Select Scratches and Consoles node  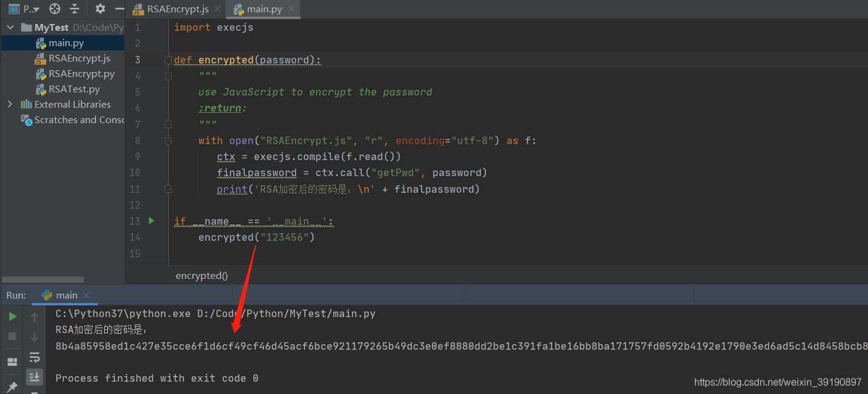coord(62,120)
